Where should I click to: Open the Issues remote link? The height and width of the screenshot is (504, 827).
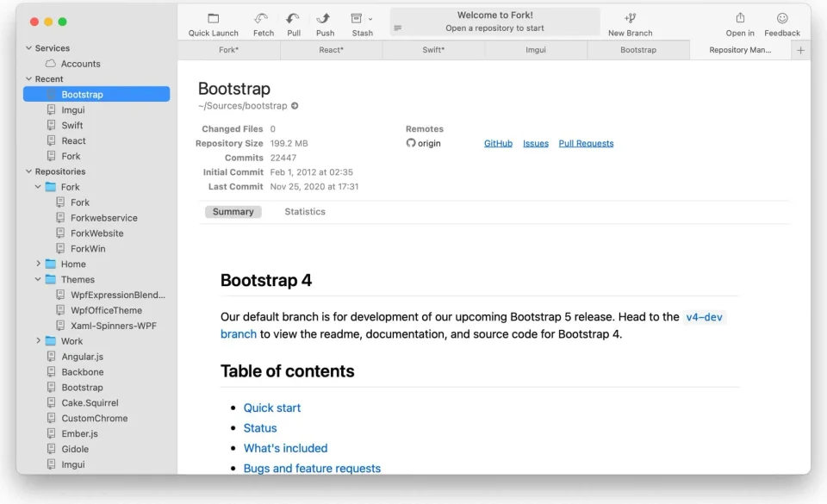pos(535,143)
